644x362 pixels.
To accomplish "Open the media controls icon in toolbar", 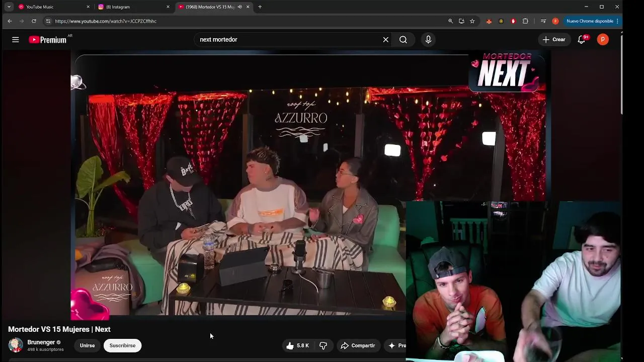I will pyautogui.click(x=543, y=21).
